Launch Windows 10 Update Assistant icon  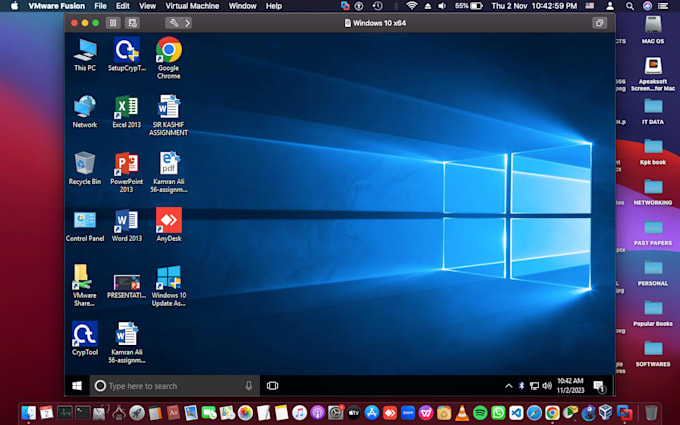169,286
